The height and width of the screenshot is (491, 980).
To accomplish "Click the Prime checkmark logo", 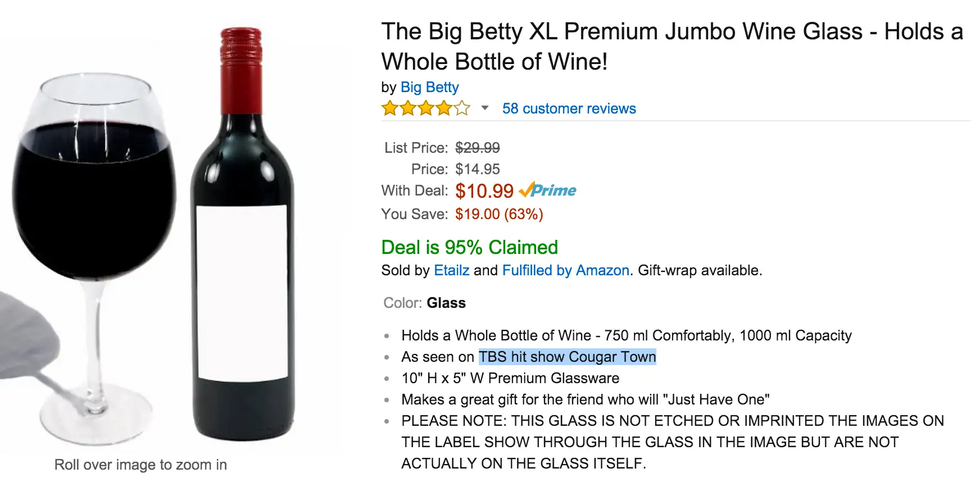I will [x=547, y=190].
